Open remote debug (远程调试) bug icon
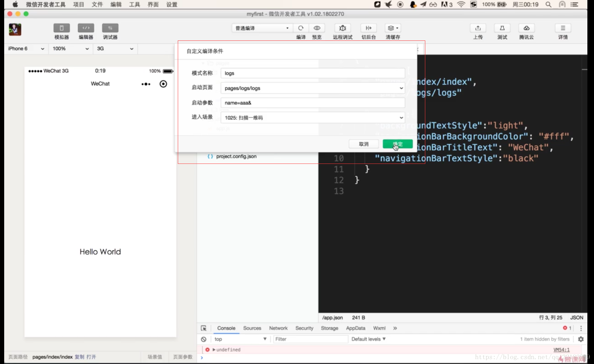This screenshot has width=594, height=364. point(343,28)
